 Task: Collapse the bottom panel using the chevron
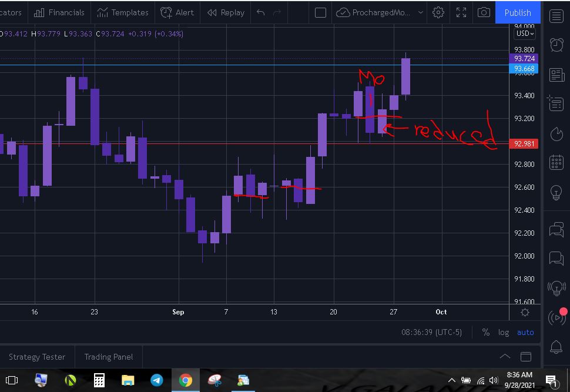[x=505, y=356]
